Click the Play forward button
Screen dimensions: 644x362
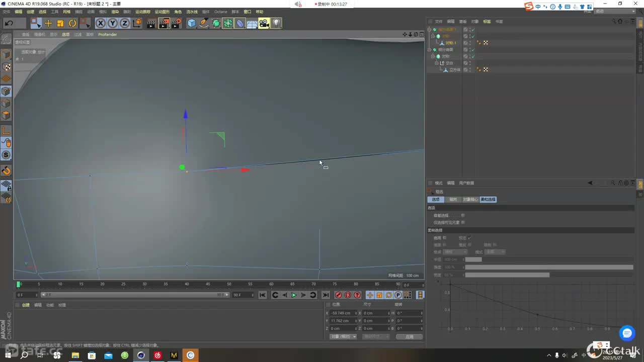click(294, 295)
